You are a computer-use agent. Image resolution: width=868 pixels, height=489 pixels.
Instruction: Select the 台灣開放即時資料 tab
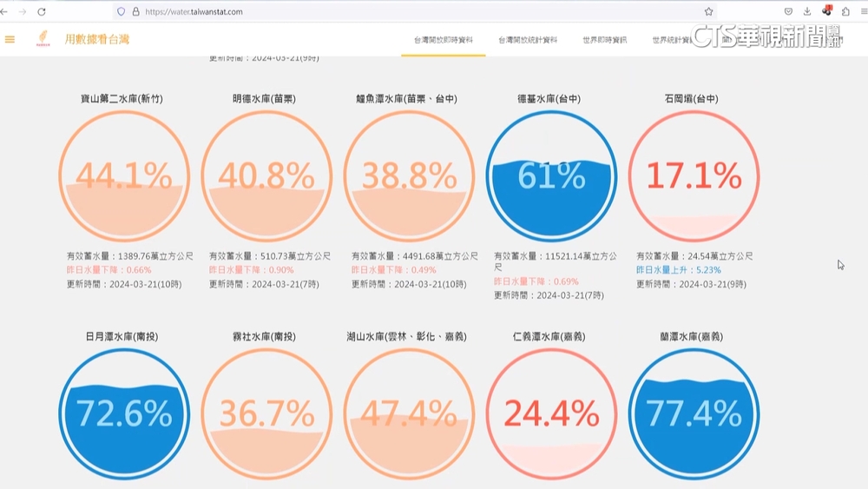[444, 40]
